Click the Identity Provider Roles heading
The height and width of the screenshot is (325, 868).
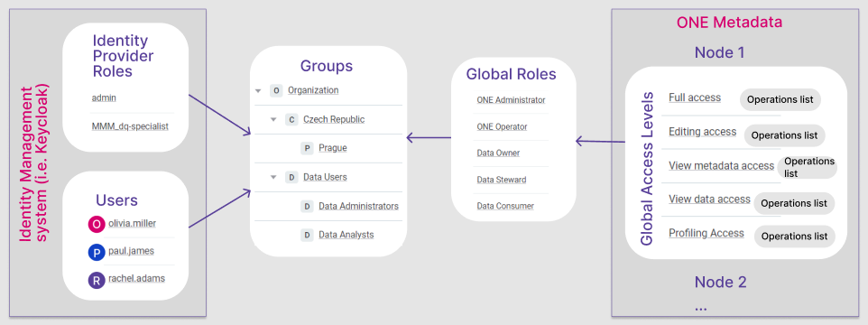click(x=123, y=56)
